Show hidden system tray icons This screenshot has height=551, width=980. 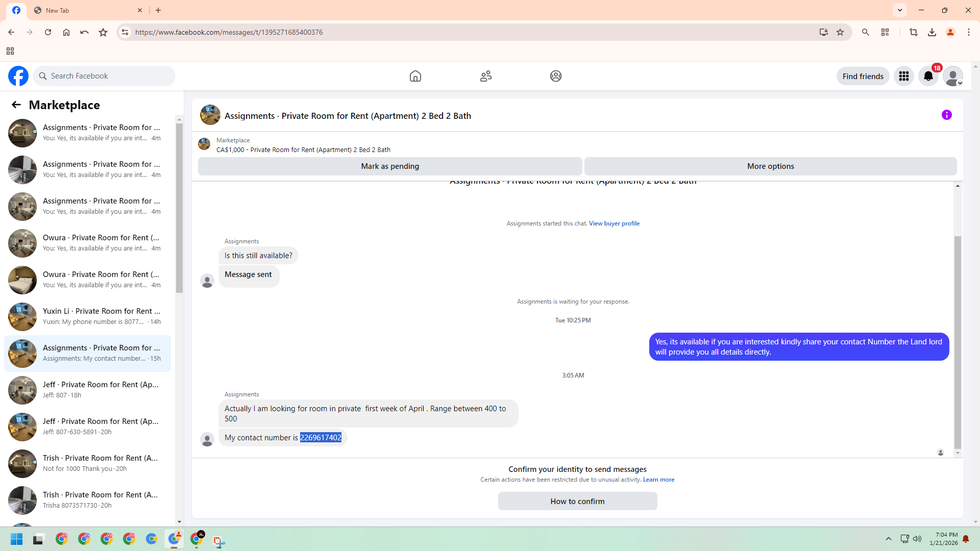[888, 539]
